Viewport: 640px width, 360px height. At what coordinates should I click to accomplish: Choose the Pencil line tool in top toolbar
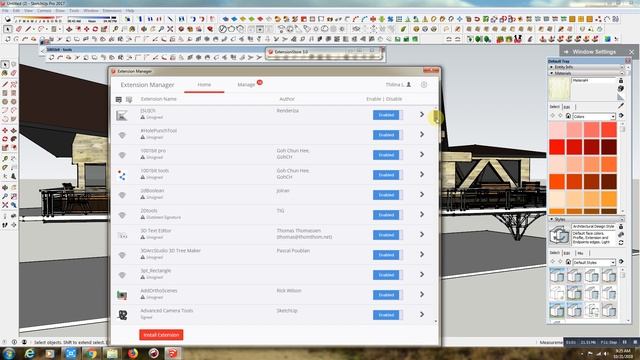point(28,29)
